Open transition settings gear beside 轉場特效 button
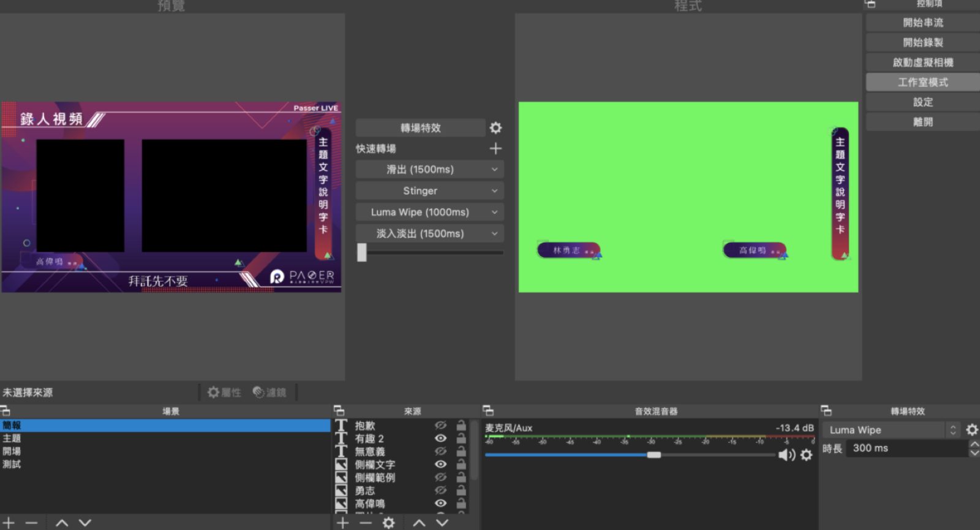The image size is (980, 530). (496, 127)
